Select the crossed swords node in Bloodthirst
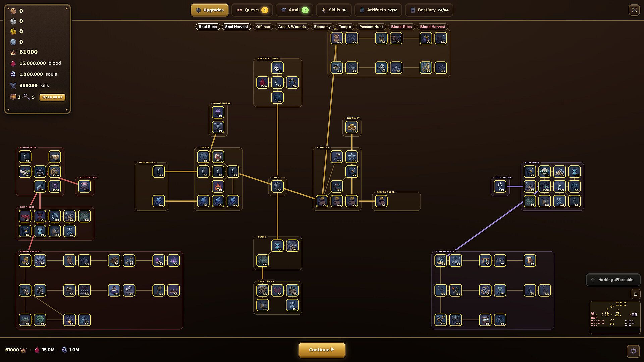The height and width of the screenshot is (362, 644). pos(218,127)
